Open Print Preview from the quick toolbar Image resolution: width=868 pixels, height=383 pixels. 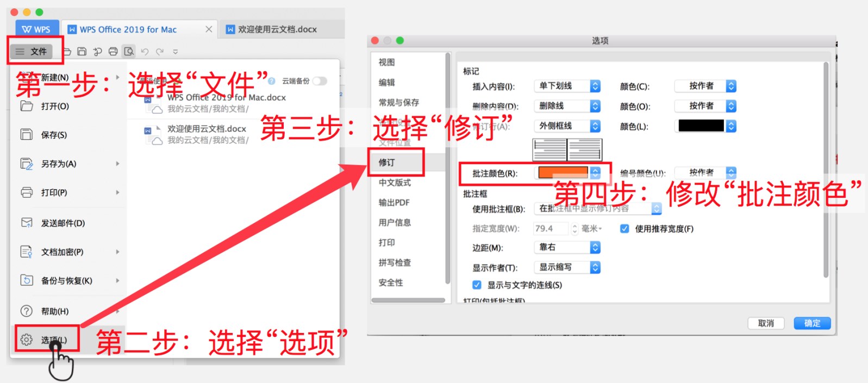(129, 52)
